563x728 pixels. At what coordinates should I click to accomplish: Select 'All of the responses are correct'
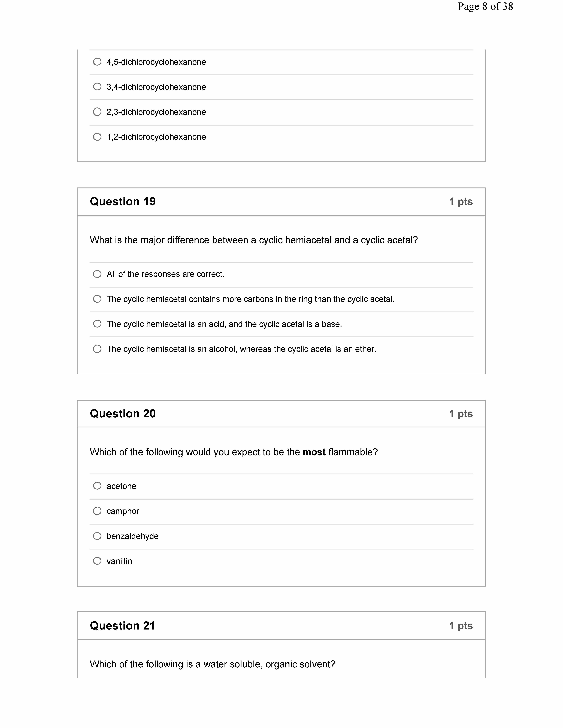[x=97, y=274]
